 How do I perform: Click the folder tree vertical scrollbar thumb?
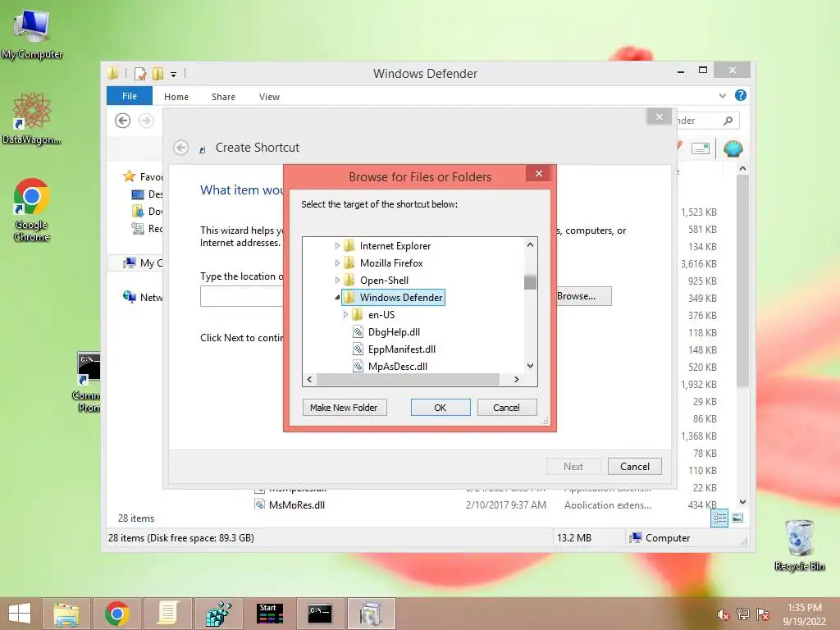[530, 281]
